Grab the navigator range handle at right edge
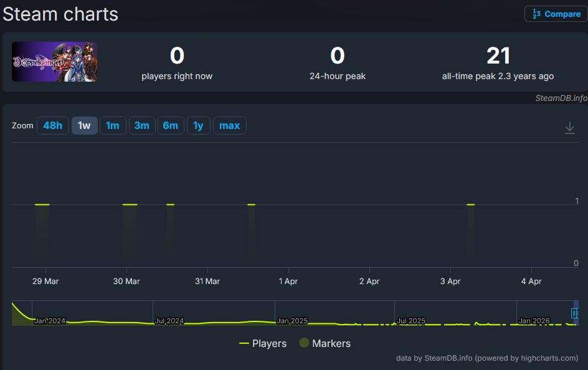 click(574, 313)
